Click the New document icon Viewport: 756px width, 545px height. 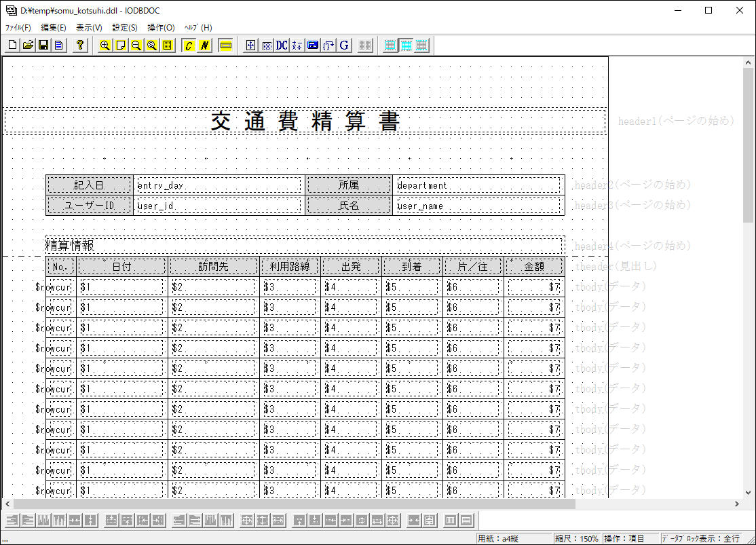click(x=12, y=45)
